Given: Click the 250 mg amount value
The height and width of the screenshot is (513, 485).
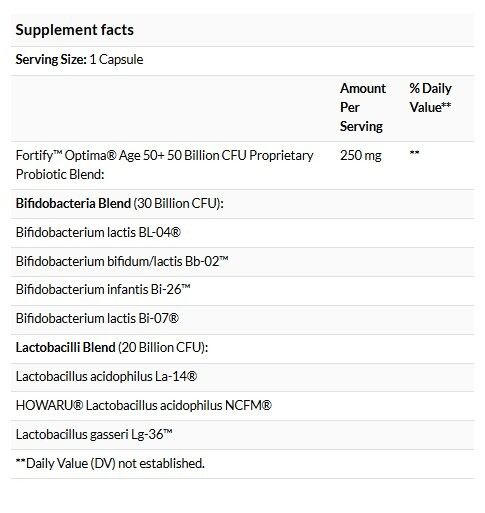Looking at the screenshot, I should click(361, 155).
